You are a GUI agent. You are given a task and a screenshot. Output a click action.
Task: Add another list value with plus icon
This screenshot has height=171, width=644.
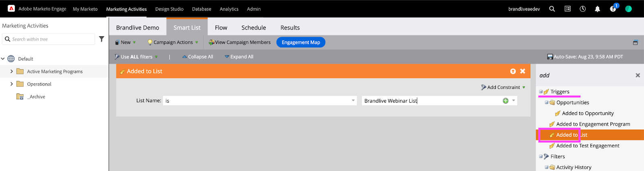click(506, 101)
